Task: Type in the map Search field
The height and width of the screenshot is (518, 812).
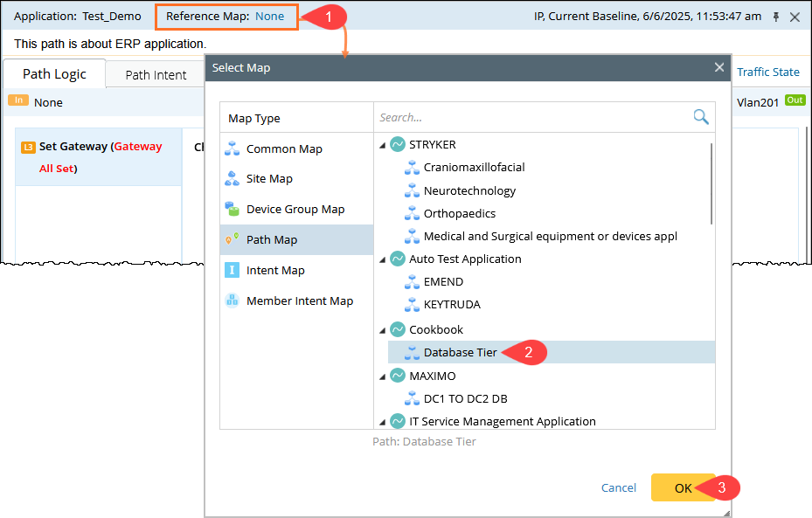Action: [533, 117]
